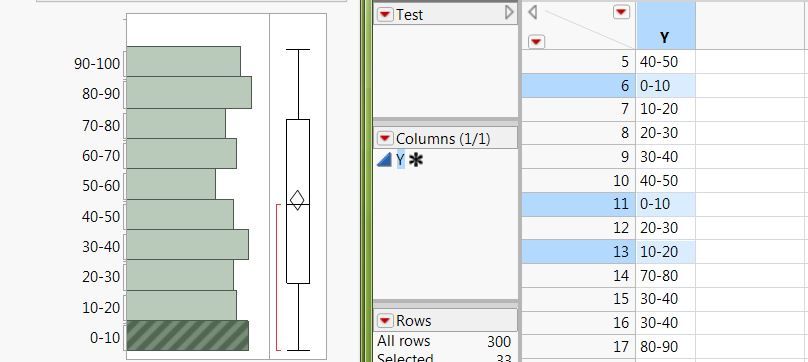
Task: Select the 80-90 histogram bar
Action: (189, 92)
